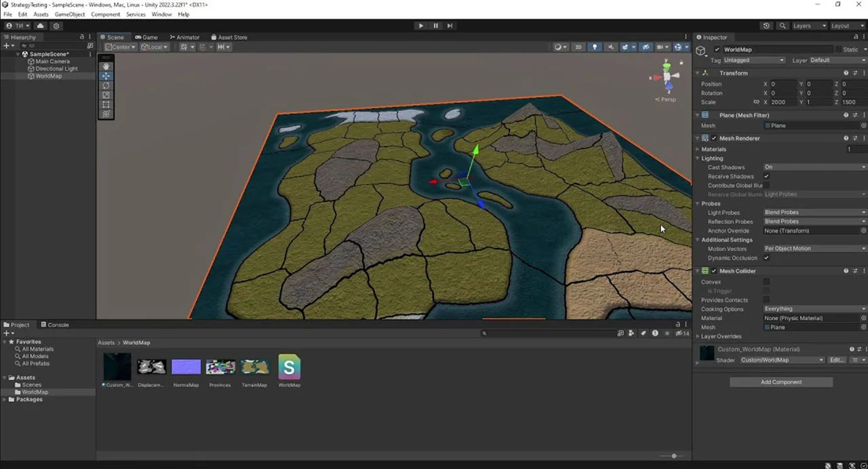Open the Layers dropdown in the top bar

809,26
